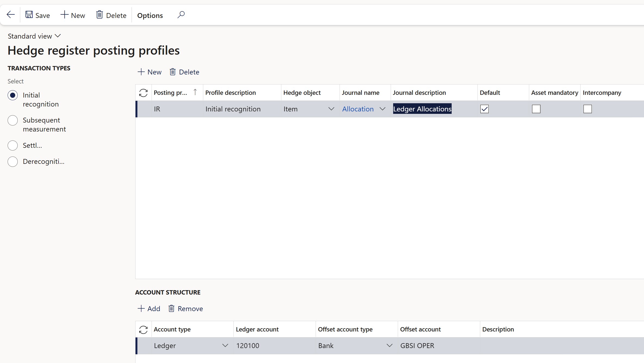Check Asset mandatory for IR profile
644x363 pixels.
click(x=536, y=109)
